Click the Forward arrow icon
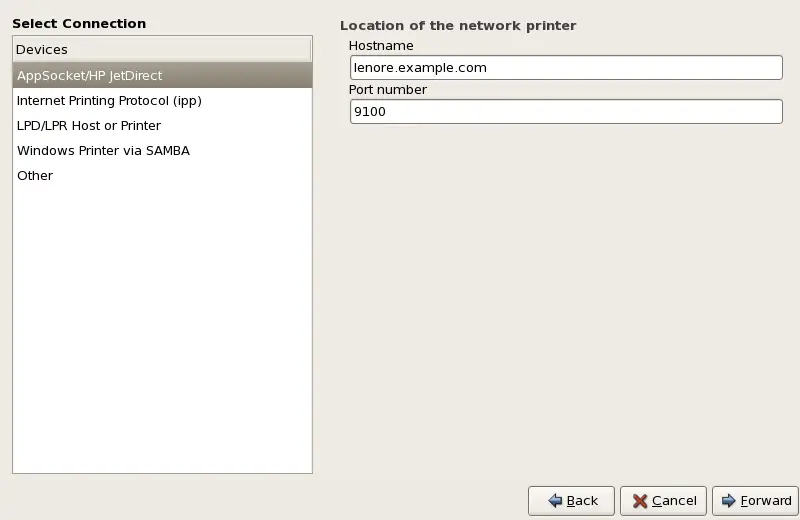Viewport: 800px width, 520px height. click(729, 501)
